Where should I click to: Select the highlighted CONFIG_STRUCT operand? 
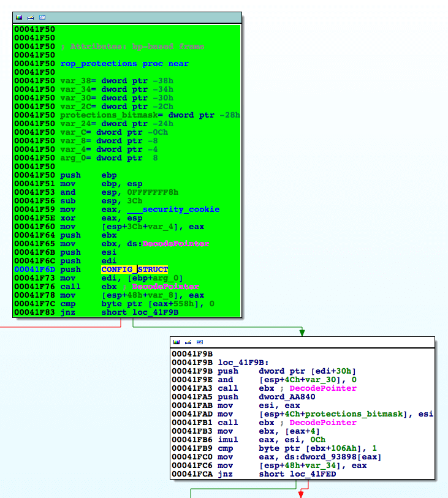(x=134, y=270)
